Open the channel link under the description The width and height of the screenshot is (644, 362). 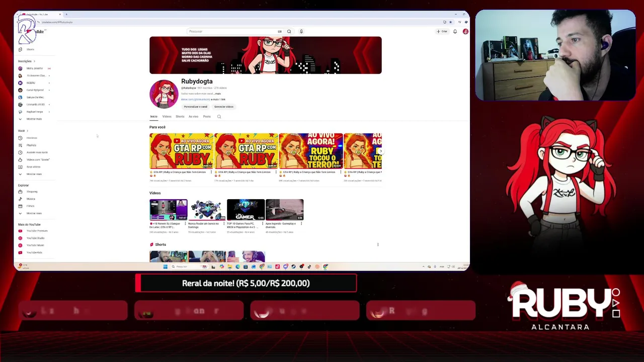(x=195, y=100)
